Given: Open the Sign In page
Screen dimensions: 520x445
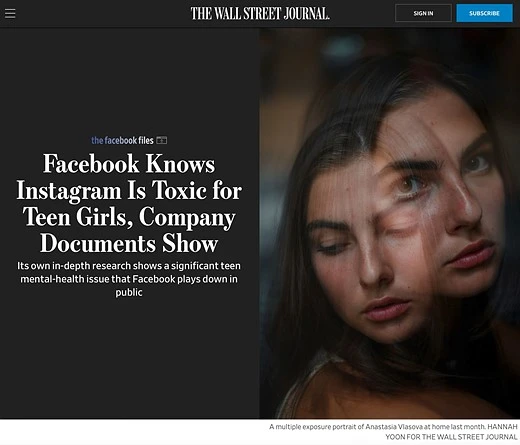Looking at the screenshot, I should [x=423, y=13].
